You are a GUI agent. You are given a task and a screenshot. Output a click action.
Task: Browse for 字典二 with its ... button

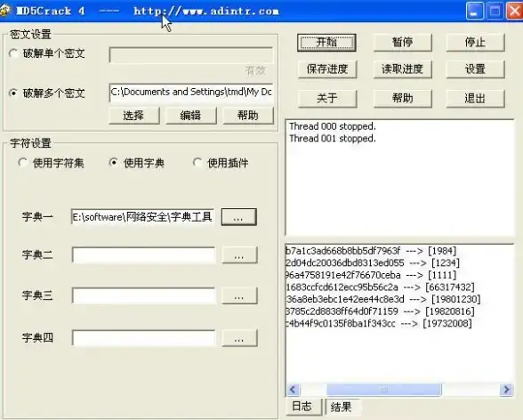239,255
